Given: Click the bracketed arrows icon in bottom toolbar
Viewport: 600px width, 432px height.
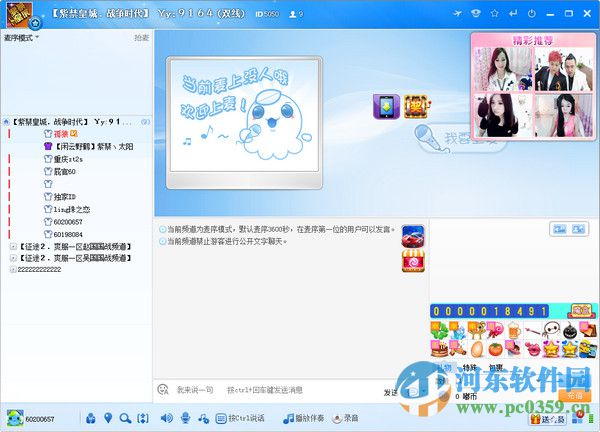Looking at the screenshot, I should [x=143, y=418].
